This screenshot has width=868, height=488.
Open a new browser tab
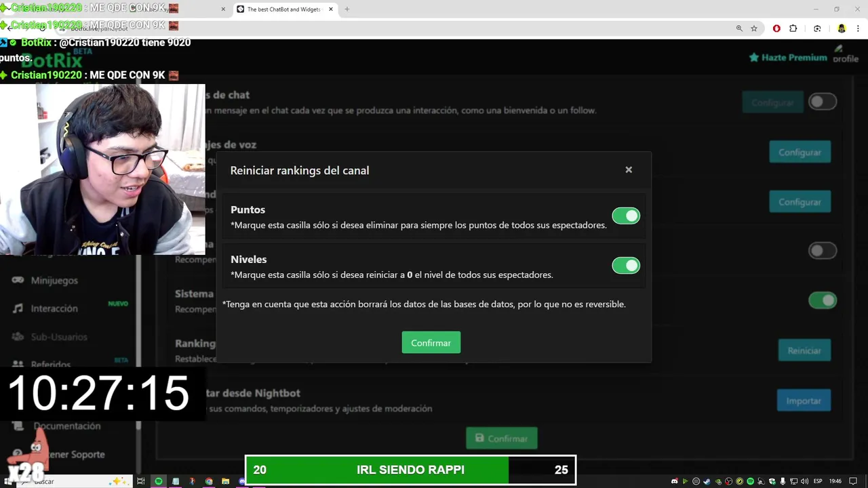347,9
